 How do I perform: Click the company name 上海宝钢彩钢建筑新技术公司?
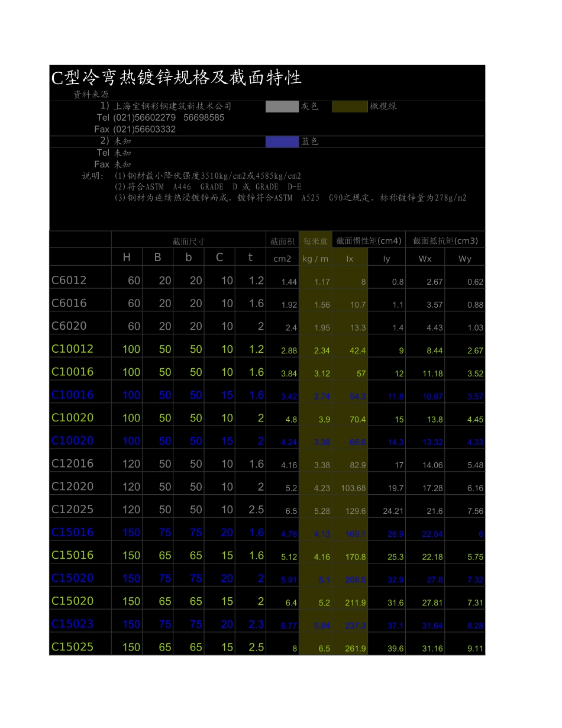172,107
